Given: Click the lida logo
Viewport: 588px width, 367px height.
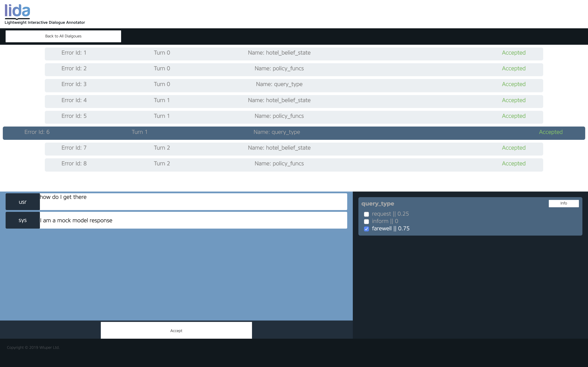Looking at the screenshot, I should pyautogui.click(x=17, y=11).
